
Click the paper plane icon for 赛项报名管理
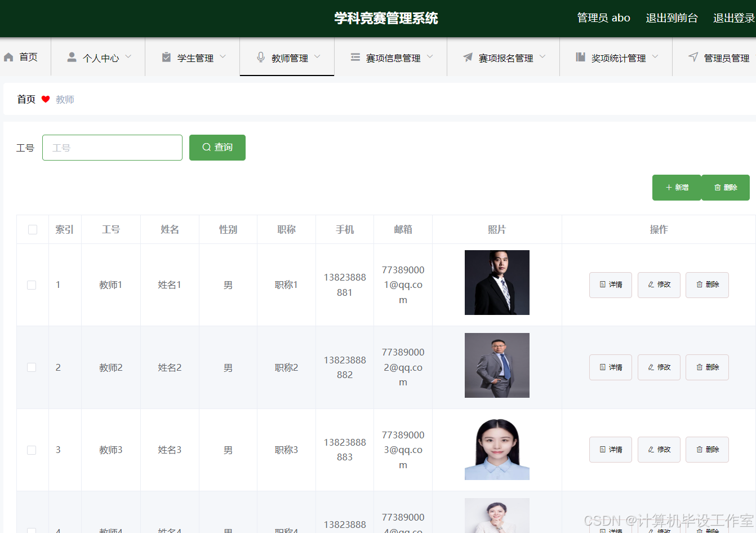coord(468,57)
